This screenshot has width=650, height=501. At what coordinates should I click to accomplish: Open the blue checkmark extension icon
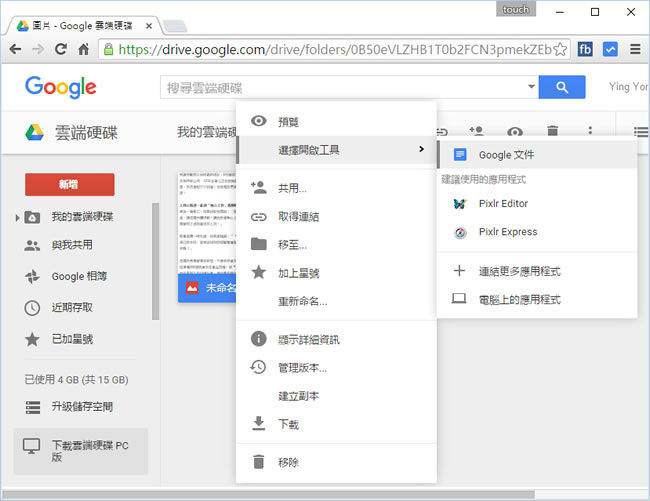pos(610,49)
